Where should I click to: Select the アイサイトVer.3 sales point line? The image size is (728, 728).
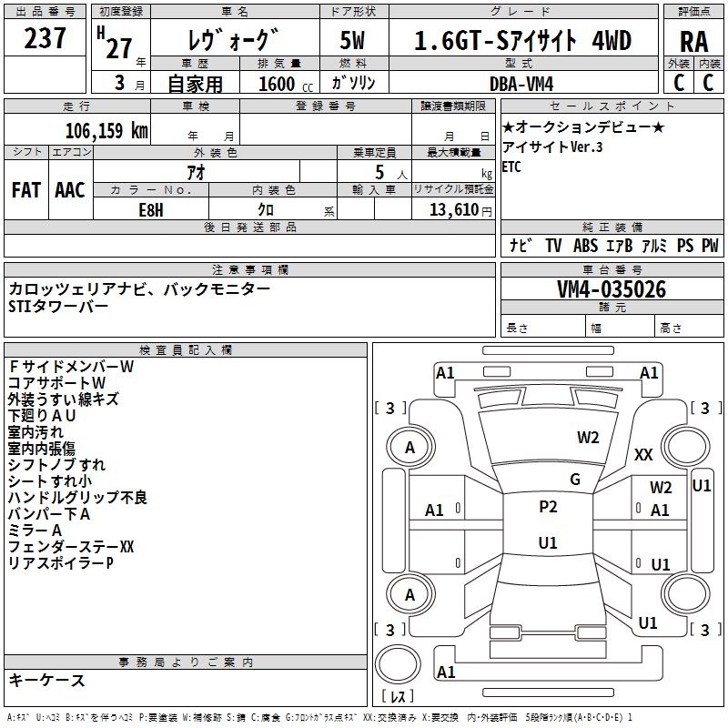552,147
